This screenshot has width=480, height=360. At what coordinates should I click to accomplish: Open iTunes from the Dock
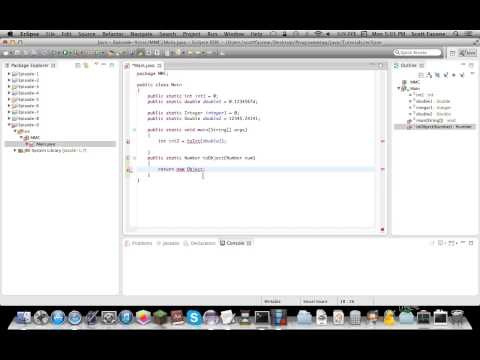coord(126,318)
